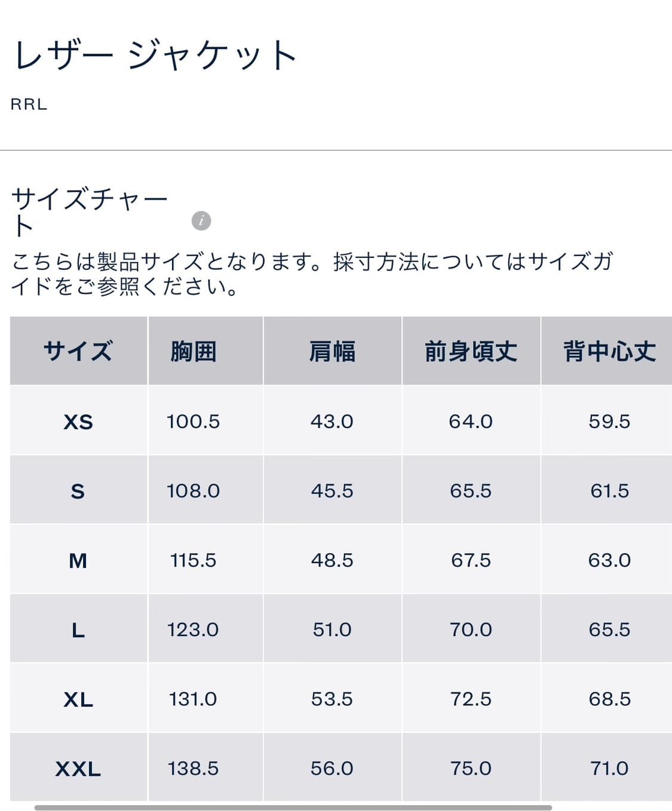
Task: Click the L size row label
Action: (x=78, y=629)
